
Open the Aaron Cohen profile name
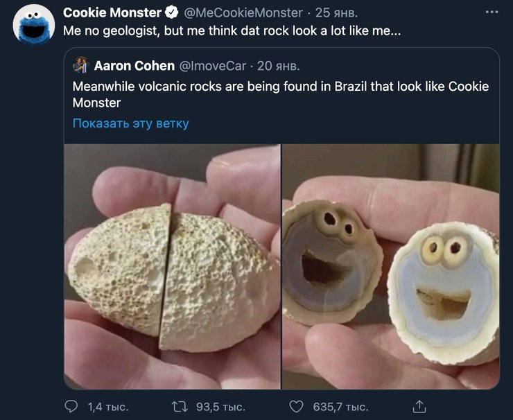coord(134,66)
